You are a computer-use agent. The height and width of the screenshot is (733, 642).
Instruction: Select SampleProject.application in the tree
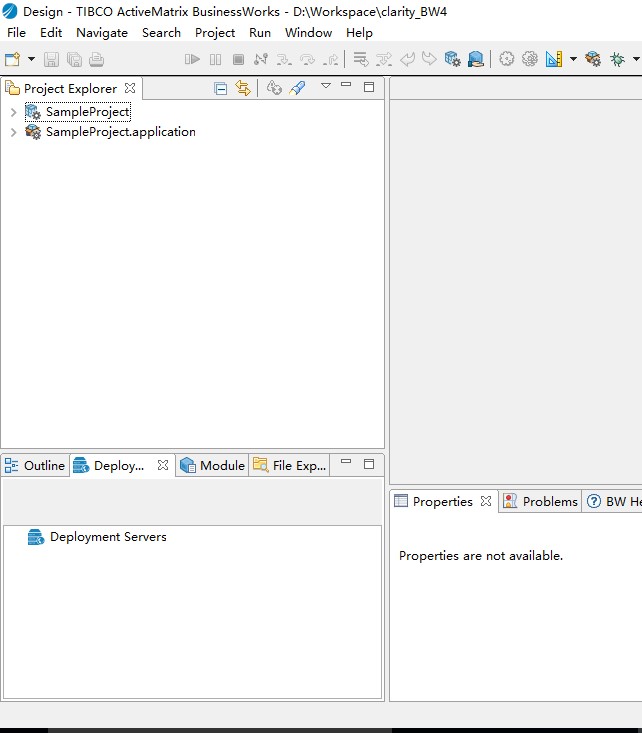pyautogui.click(x=121, y=132)
